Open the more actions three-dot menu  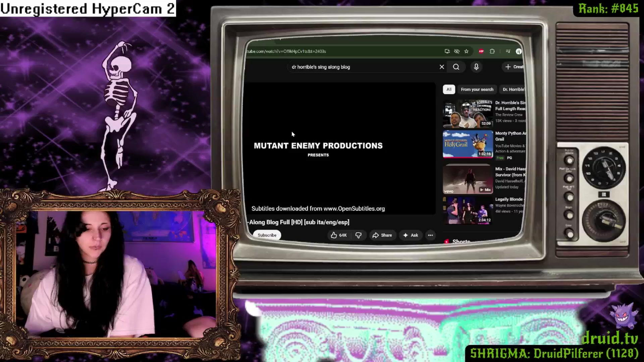(x=430, y=235)
